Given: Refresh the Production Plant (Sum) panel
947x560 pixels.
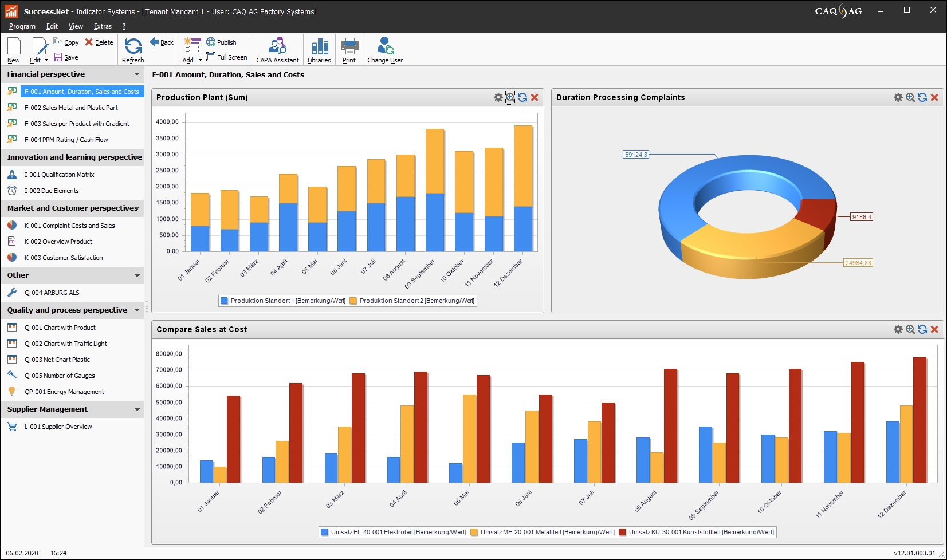Looking at the screenshot, I should coord(522,97).
